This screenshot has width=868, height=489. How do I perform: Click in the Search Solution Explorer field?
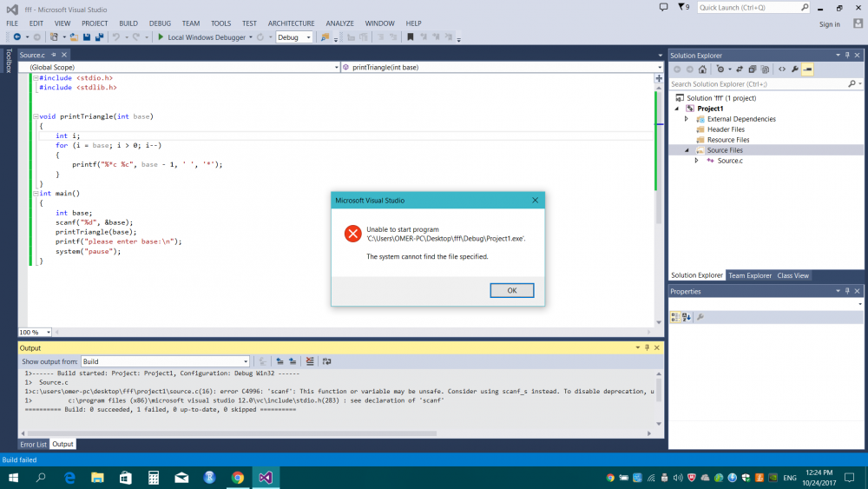click(x=758, y=84)
